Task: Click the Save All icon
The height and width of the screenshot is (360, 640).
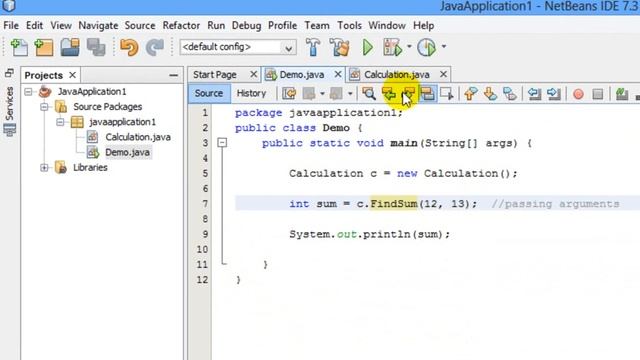Action: coord(96,47)
